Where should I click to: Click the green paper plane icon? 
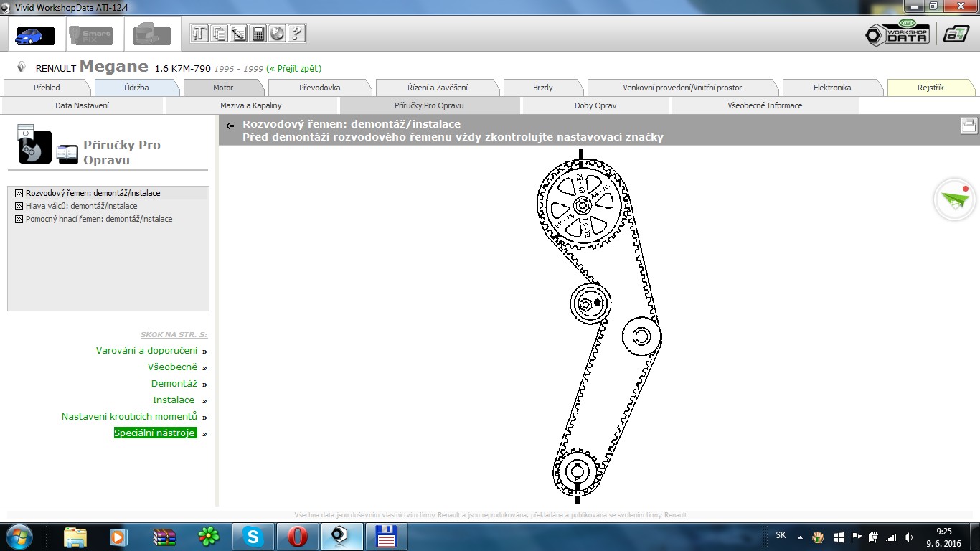[954, 200]
